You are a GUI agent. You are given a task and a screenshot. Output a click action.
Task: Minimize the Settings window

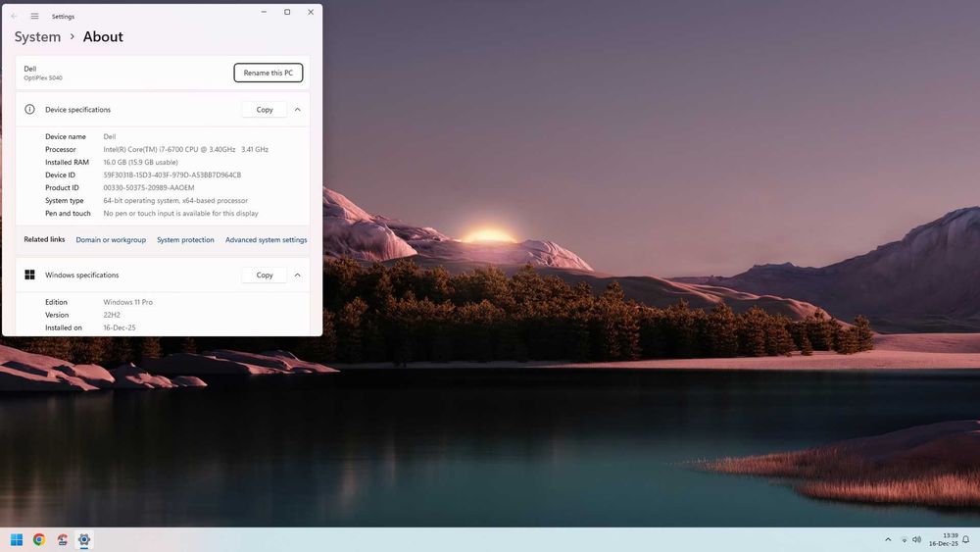264,12
